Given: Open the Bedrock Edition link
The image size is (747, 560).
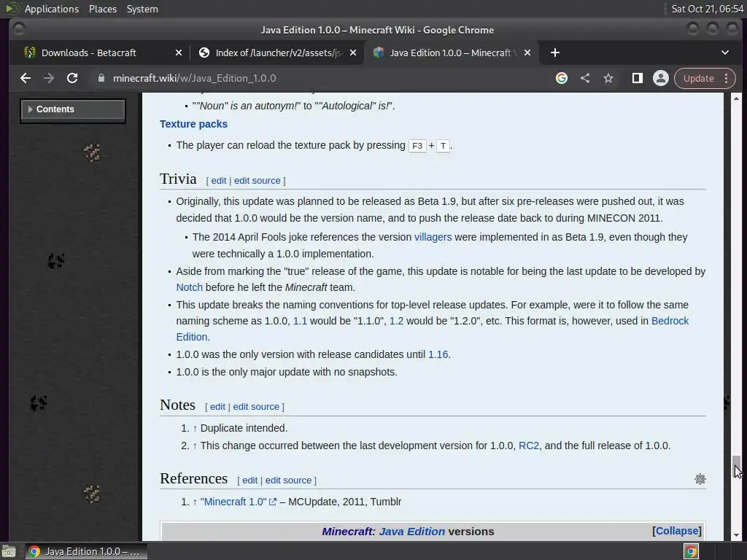Looking at the screenshot, I should tap(670, 322).
